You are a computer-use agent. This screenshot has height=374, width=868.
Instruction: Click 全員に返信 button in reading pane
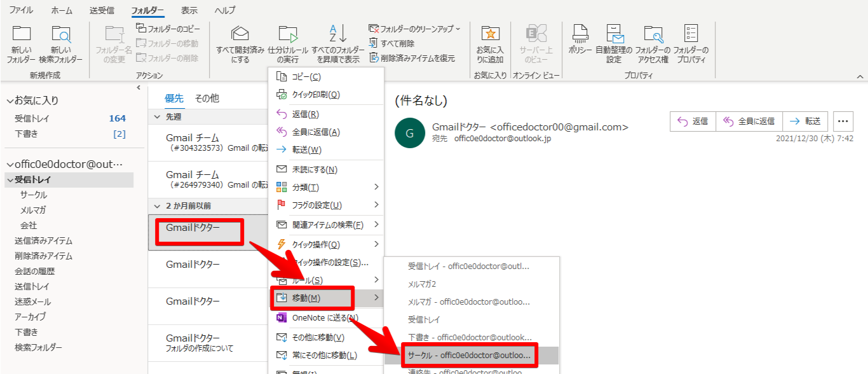(x=749, y=121)
